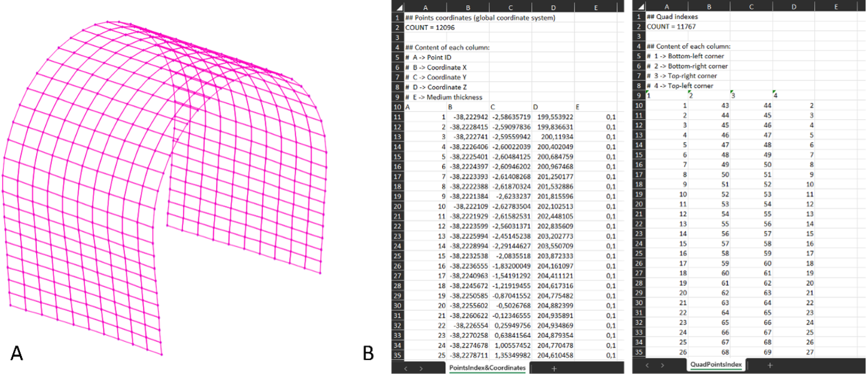Go to next sheet in QuadPointsIndex workbook
The image size is (868, 375).
pos(664,365)
